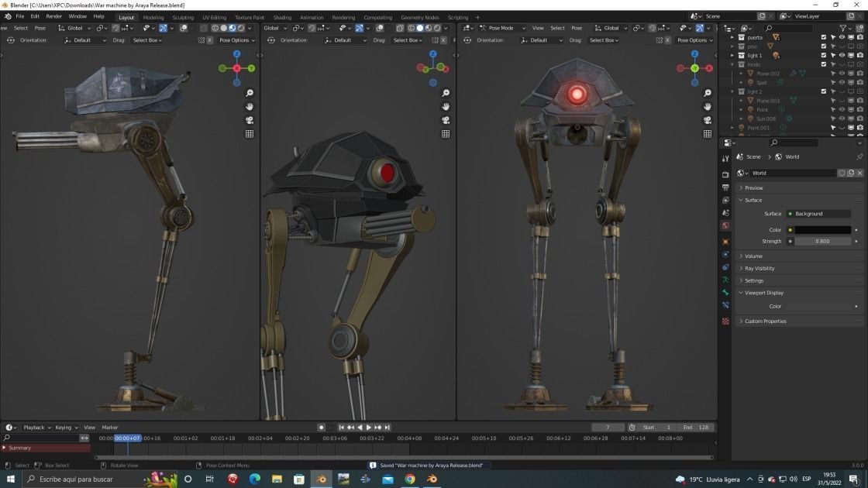The image size is (868, 488).
Task: Click play animation button
Action: pos(369,427)
